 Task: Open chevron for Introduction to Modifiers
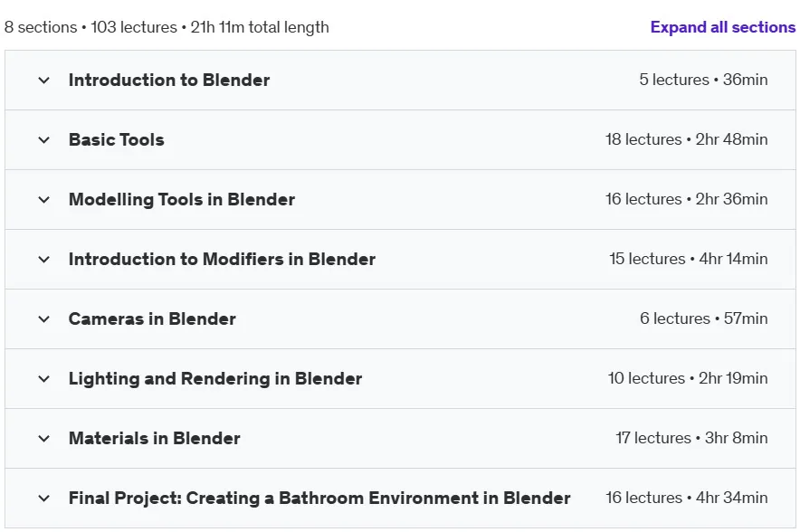pos(43,259)
